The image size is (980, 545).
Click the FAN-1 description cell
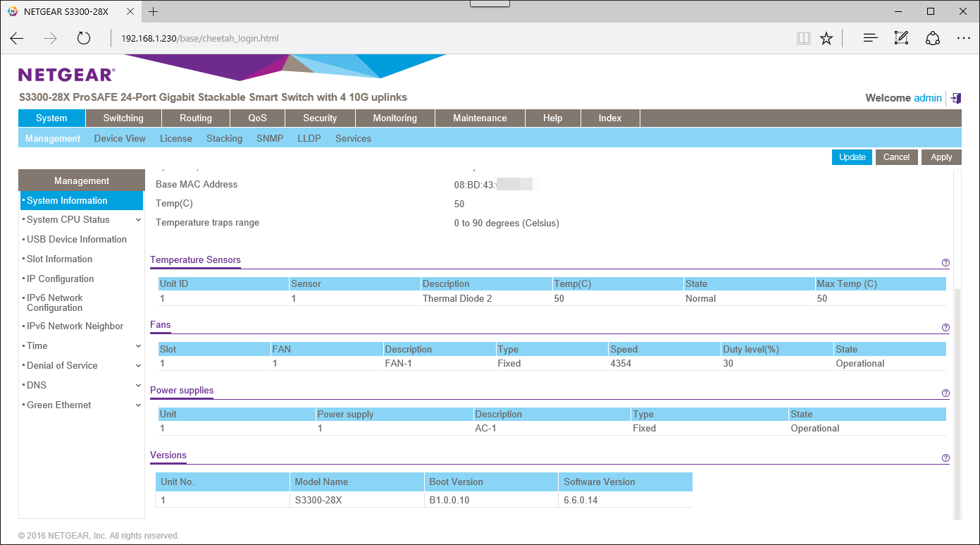coord(399,364)
